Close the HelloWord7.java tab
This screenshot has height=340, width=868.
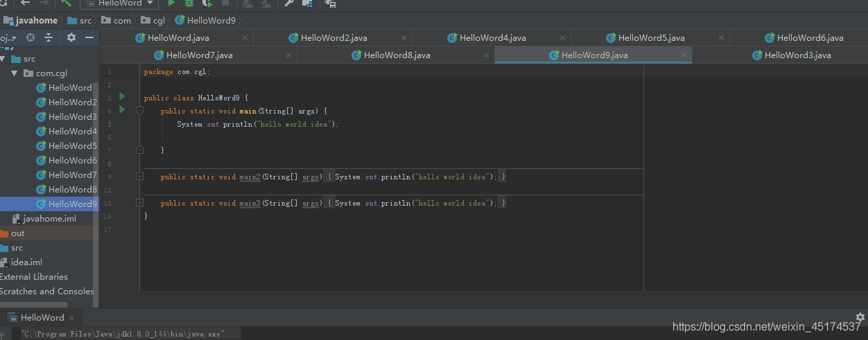coord(289,55)
